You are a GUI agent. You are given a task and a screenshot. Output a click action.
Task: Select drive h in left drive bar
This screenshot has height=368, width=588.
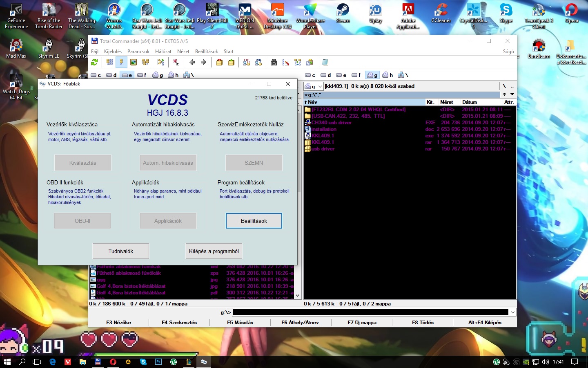click(x=174, y=75)
